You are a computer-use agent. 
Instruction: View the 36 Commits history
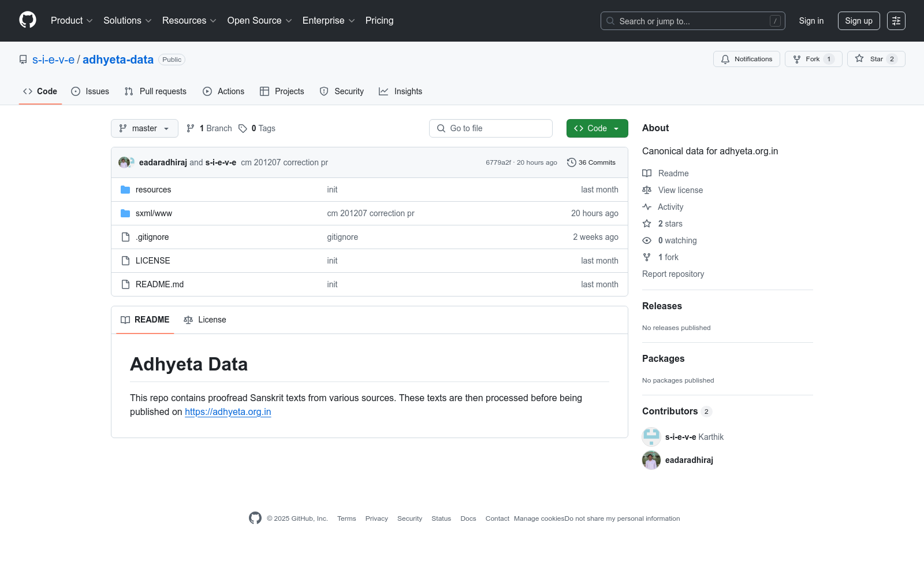(x=591, y=162)
